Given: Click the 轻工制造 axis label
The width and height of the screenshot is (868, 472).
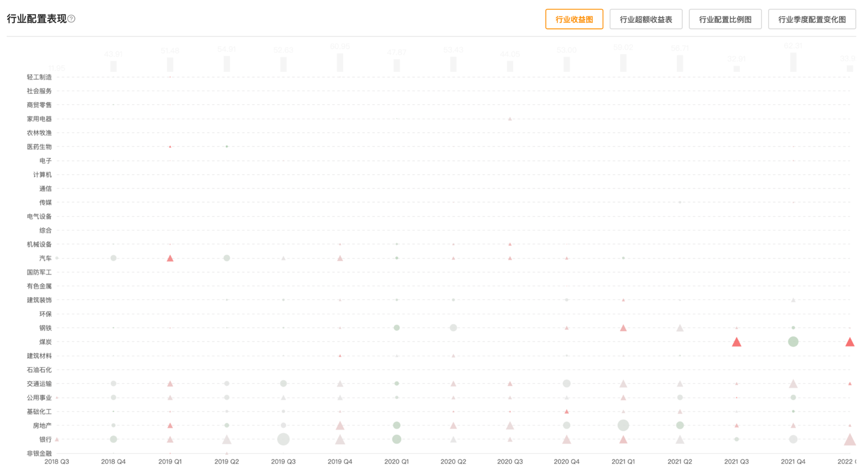Looking at the screenshot, I should pos(40,77).
